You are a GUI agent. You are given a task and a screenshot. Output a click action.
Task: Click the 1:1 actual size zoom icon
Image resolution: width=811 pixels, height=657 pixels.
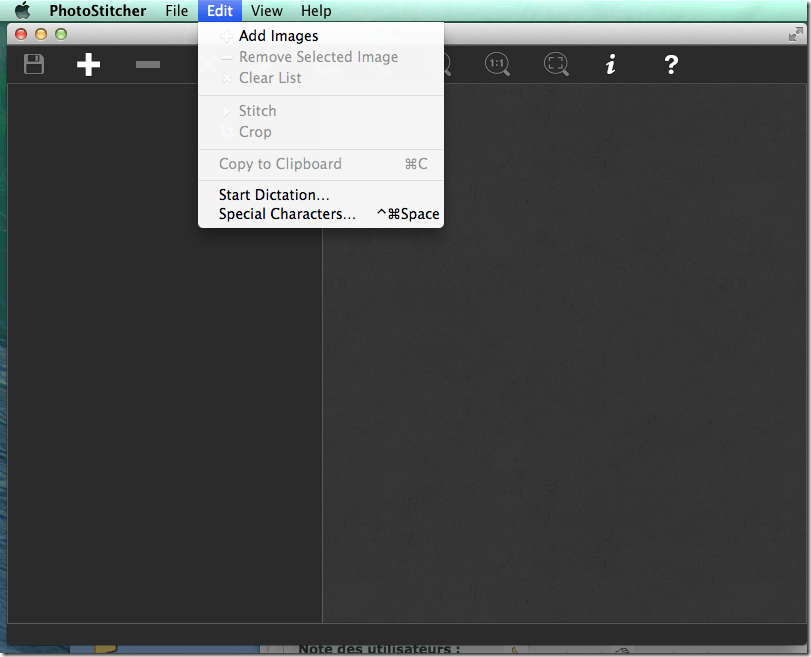(x=497, y=65)
